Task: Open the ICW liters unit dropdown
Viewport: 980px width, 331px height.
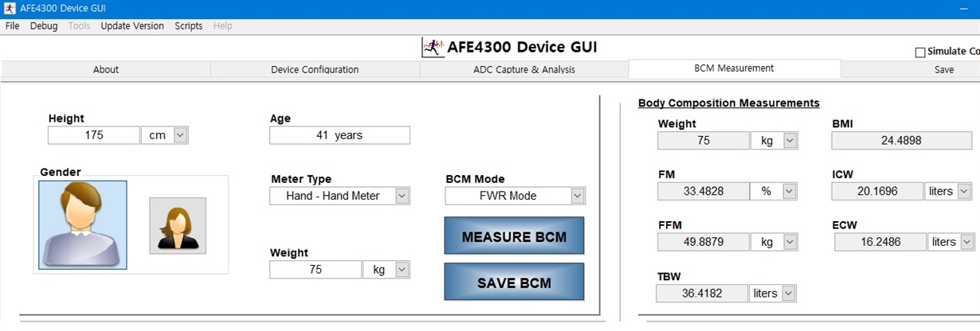Action: [949, 191]
